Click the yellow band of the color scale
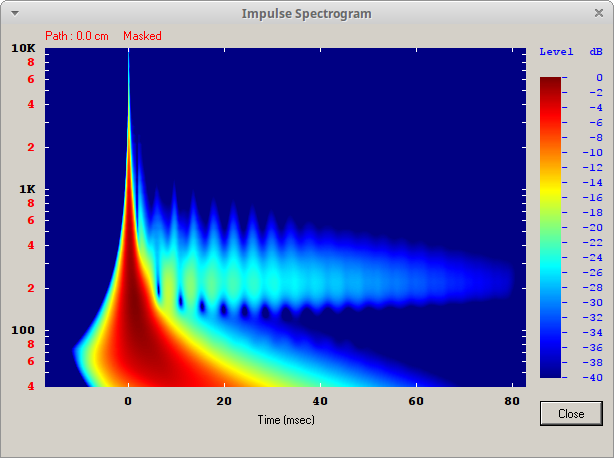614x458 pixels. point(550,190)
